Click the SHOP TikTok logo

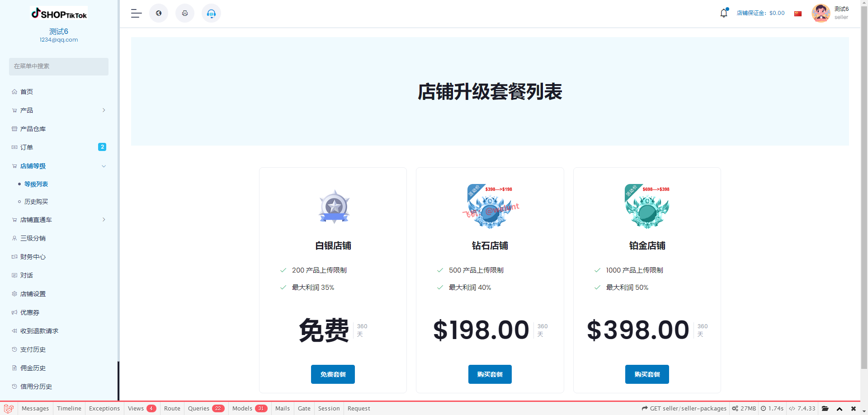point(59,14)
